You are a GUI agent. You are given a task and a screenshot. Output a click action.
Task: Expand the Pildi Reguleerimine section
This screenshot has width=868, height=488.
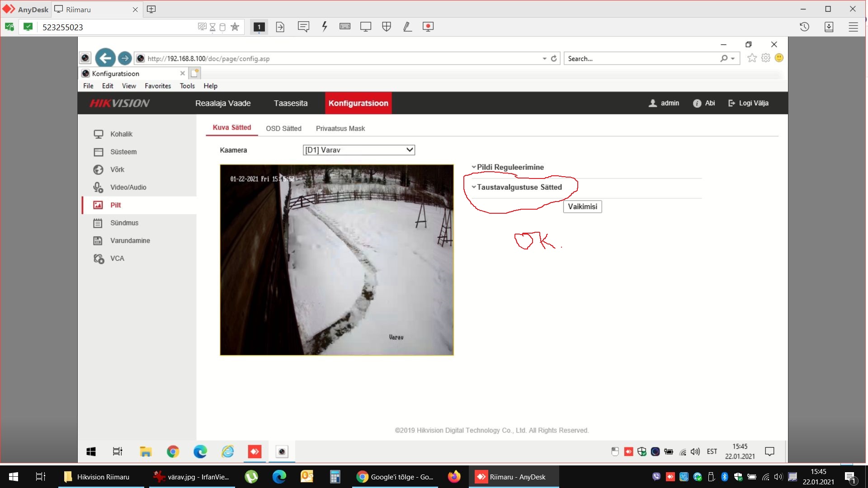(x=510, y=167)
